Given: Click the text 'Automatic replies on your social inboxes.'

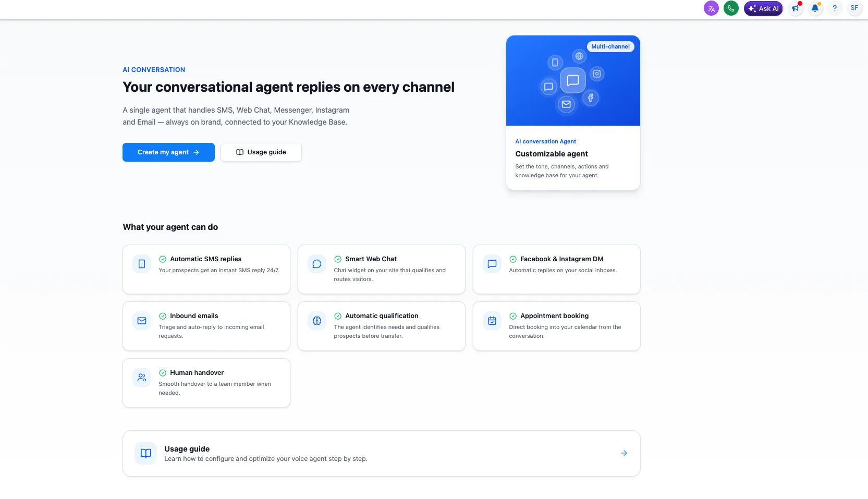Looking at the screenshot, I should point(563,271).
